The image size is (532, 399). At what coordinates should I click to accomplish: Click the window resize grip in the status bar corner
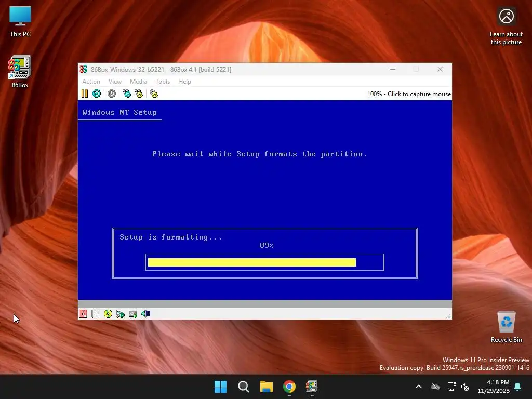(x=448, y=316)
